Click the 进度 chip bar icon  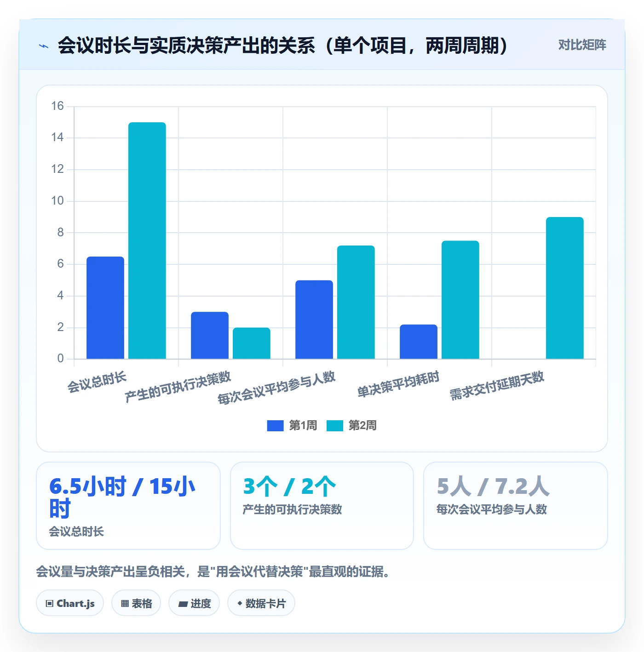[x=183, y=604]
